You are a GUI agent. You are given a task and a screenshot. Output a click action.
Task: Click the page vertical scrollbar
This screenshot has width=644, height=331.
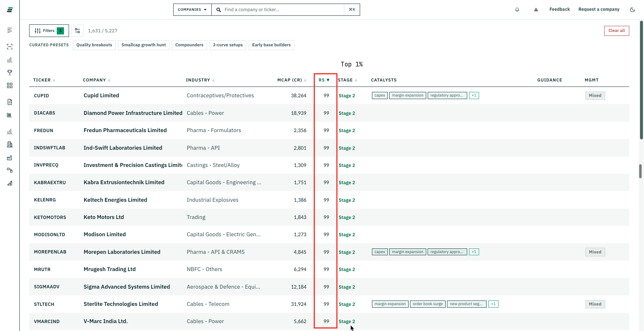pos(641,81)
